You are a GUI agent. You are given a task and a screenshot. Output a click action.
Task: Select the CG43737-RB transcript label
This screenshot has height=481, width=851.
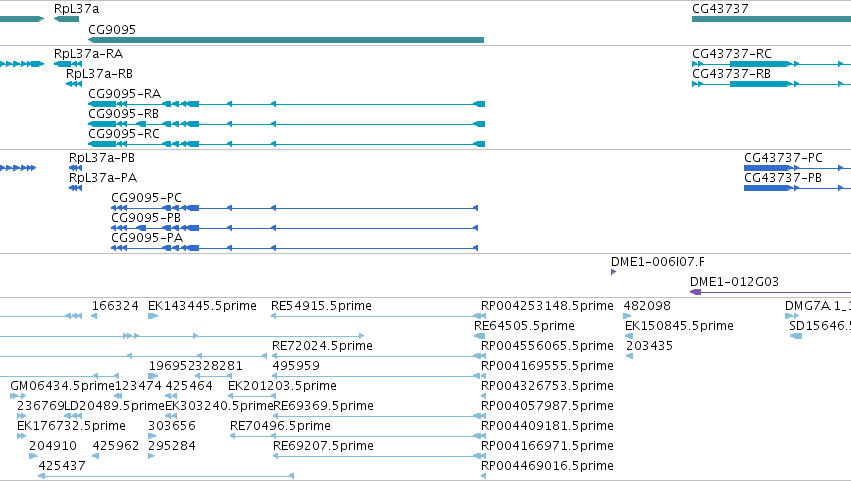(731, 74)
